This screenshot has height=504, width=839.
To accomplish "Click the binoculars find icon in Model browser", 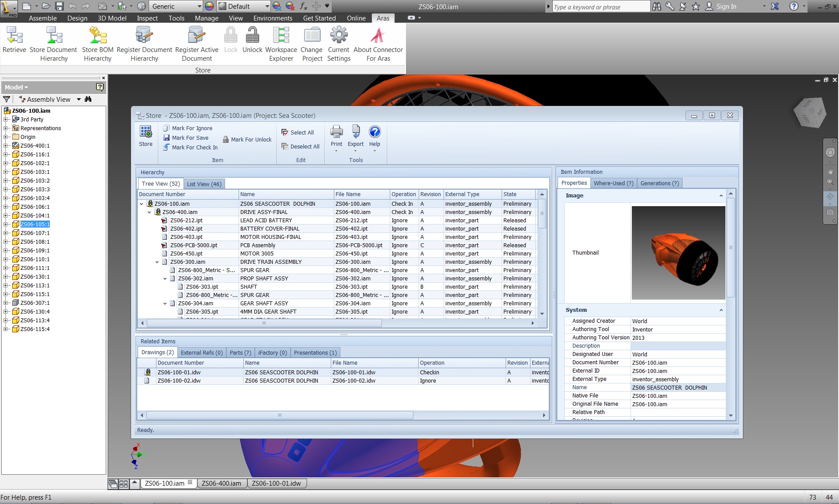I will point(88,99).
